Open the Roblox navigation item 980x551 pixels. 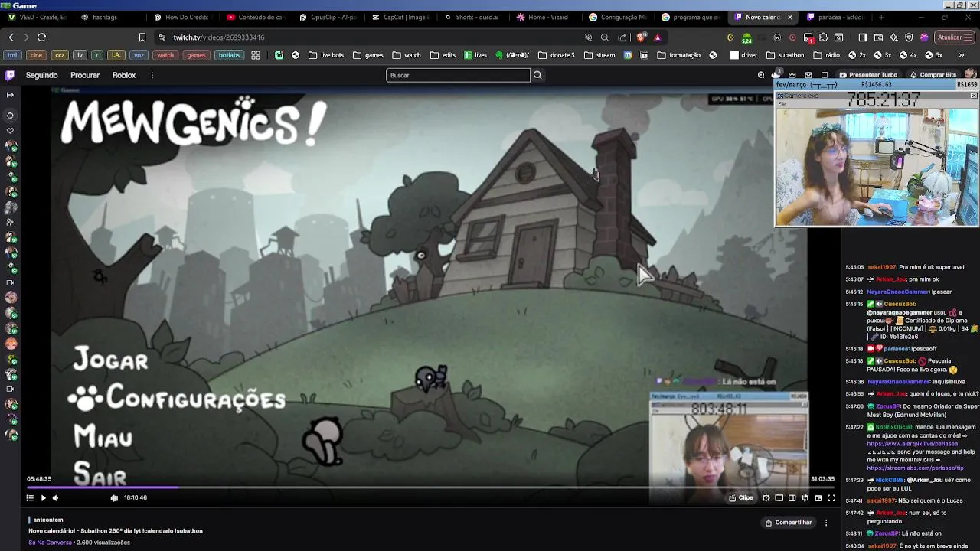point(124,75)
